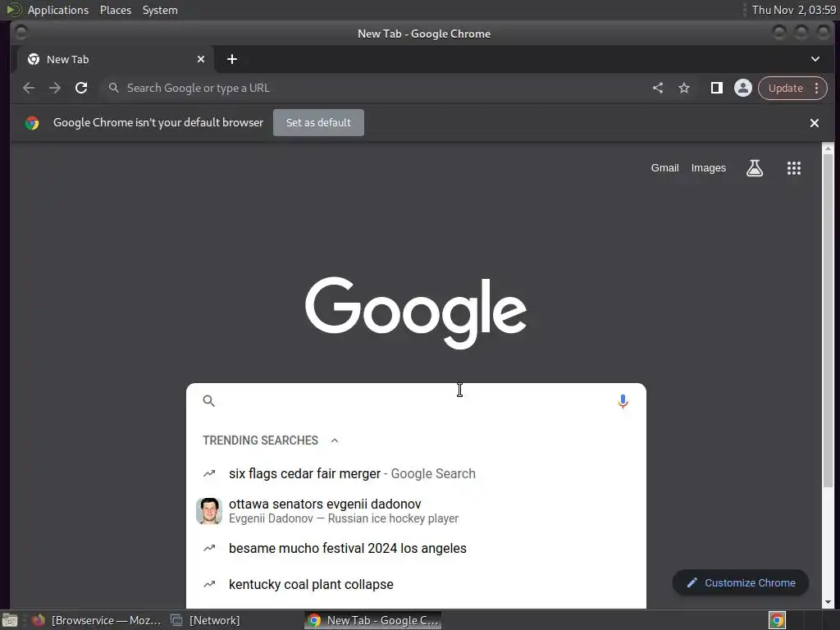Viewport: 840px width, 630px height.
Task: Click the vertical page scrollbar thumb
Action: point(828,321)
